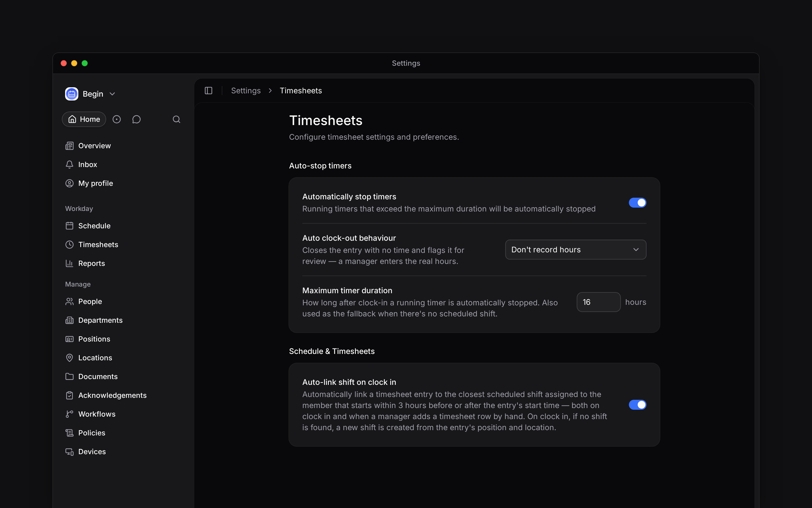Disable the Automatically stop timers toggle

[637, 203]
